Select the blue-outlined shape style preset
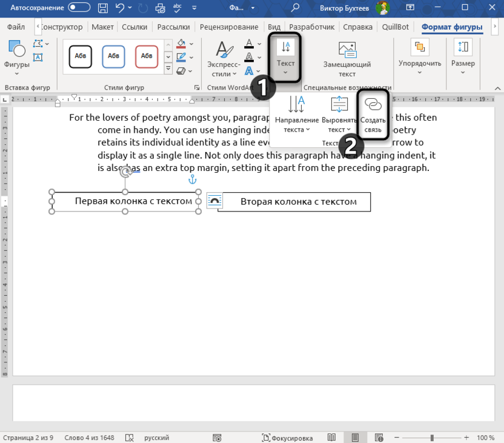Image resolution: width=504 pixels, height=443 pixels. point(113,56)
